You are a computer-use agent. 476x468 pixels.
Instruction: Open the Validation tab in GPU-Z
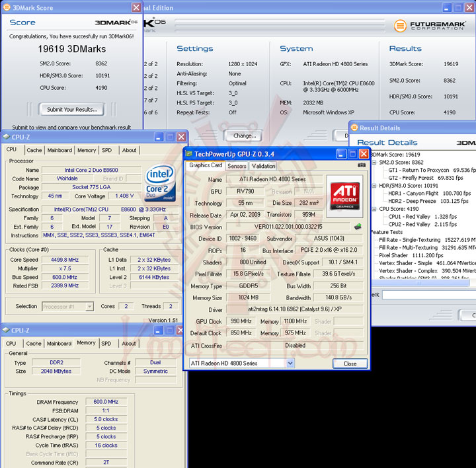click(263, 166)
